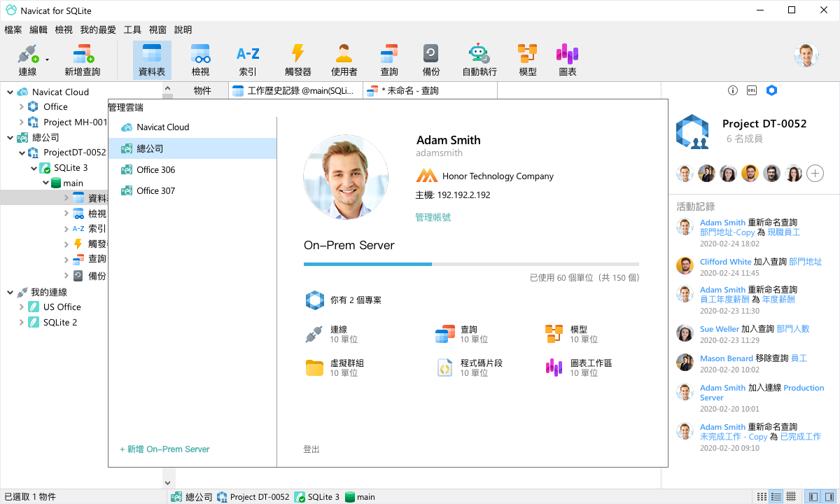Open the 檔案 menu
Image resolution: width=840 pixels, height=504 pixels.
(x=13, y=30)
